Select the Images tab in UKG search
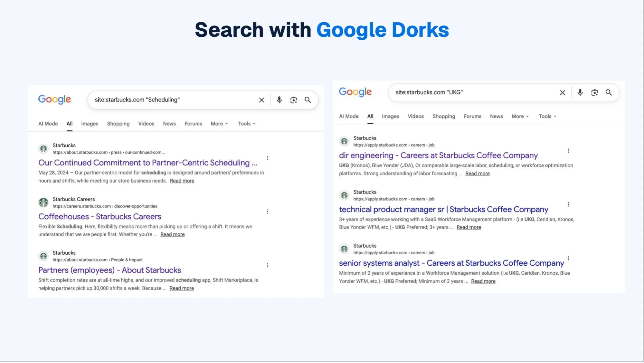This screenshot has height=363, width=644. pyautogui.click(x=390, y=116)
